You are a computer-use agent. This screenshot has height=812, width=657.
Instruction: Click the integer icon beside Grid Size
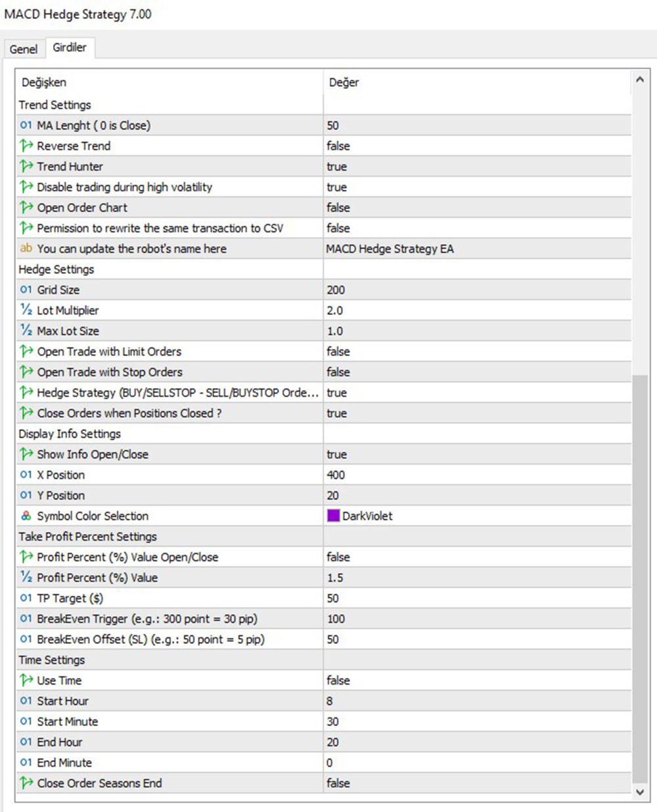26,290
